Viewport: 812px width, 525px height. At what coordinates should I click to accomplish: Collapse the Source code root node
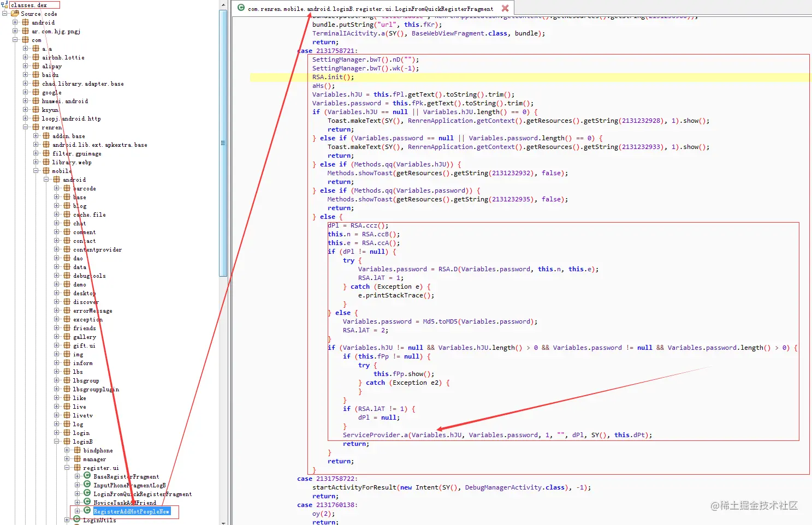click(5, 14)
